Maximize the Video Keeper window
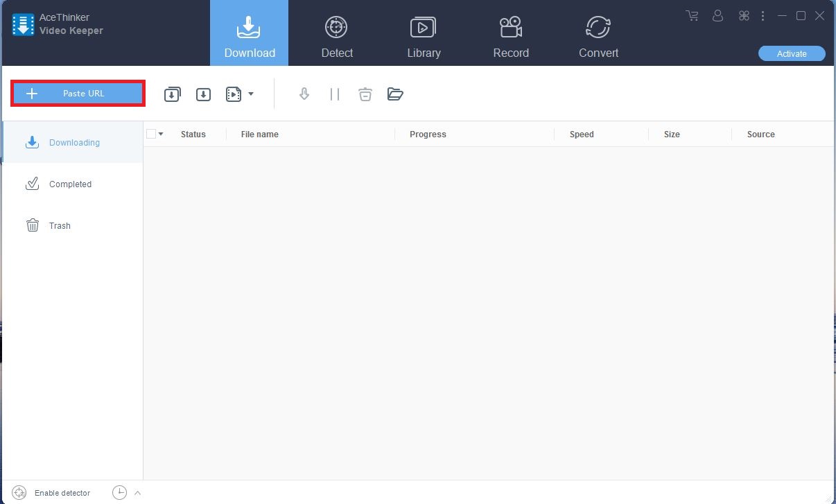Screen dimensions: 836x504 (801, 15)
